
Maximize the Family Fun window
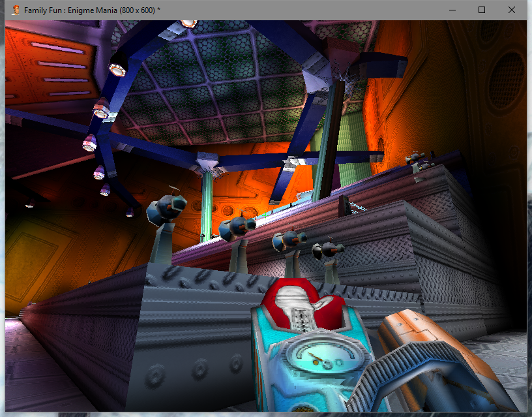482,10
